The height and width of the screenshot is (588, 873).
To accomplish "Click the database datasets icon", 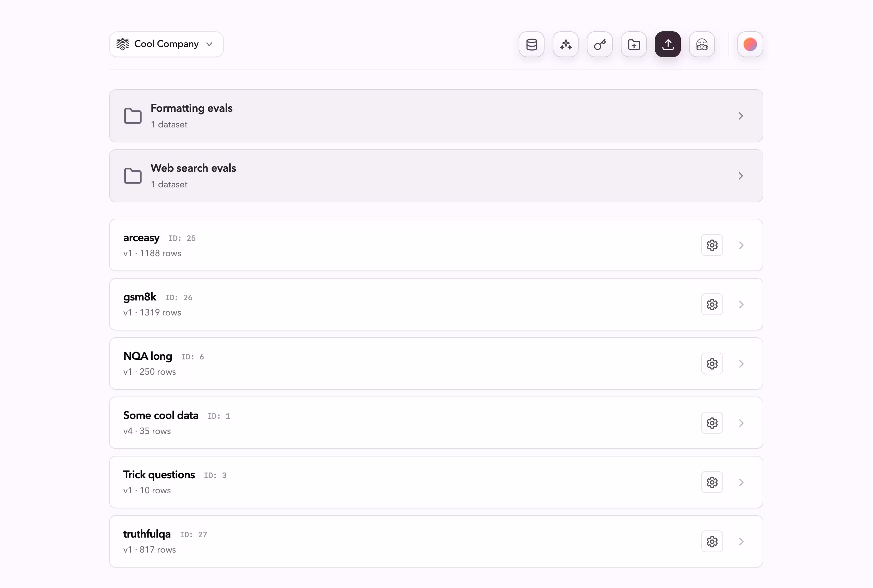I will tap(531, 45).
